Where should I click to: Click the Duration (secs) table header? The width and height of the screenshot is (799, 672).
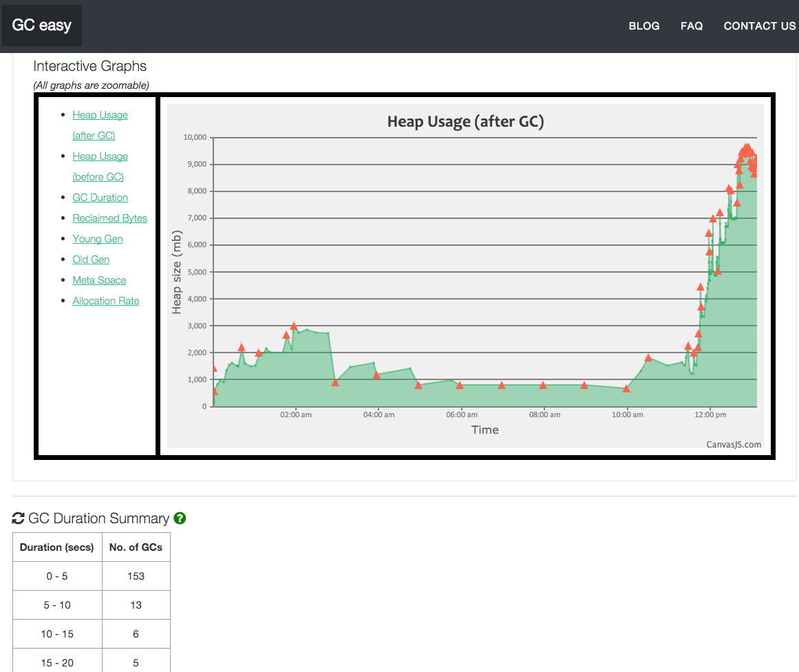click(x=57, y=547)
